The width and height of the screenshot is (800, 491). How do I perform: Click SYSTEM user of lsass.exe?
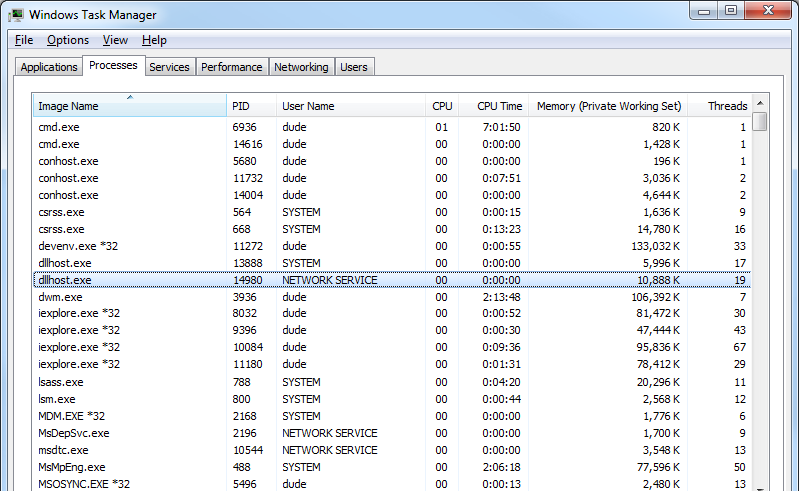(301, 382)
